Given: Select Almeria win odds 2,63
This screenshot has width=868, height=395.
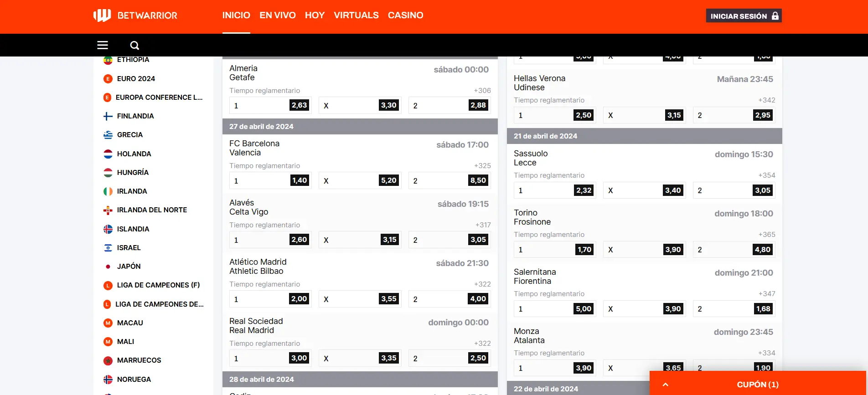Looking at the screenshot, I should click(x=271, y=105).
